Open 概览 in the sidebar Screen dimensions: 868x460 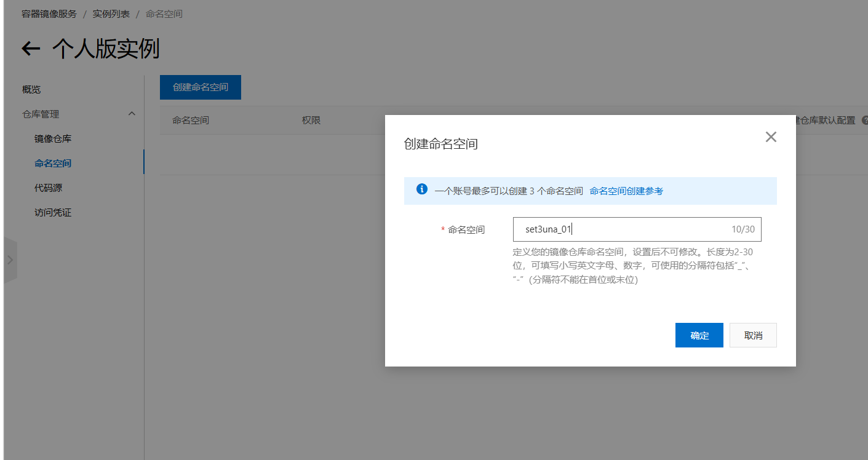point(31,89)
